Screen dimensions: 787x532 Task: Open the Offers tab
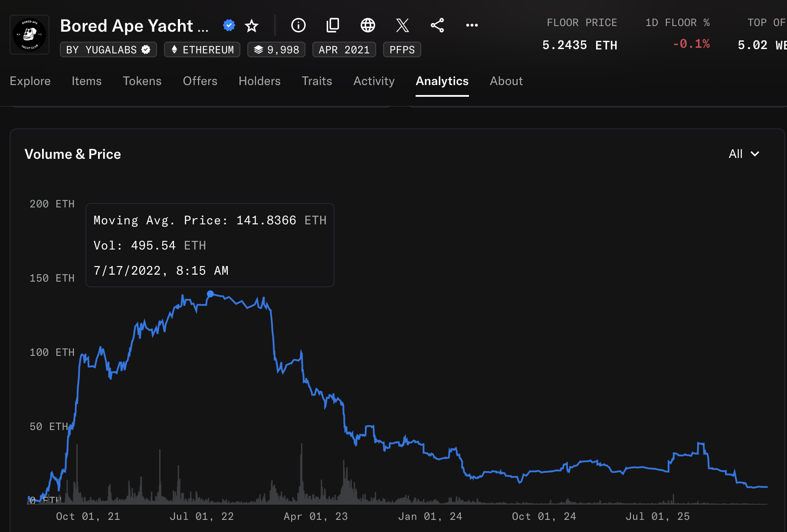200,81
